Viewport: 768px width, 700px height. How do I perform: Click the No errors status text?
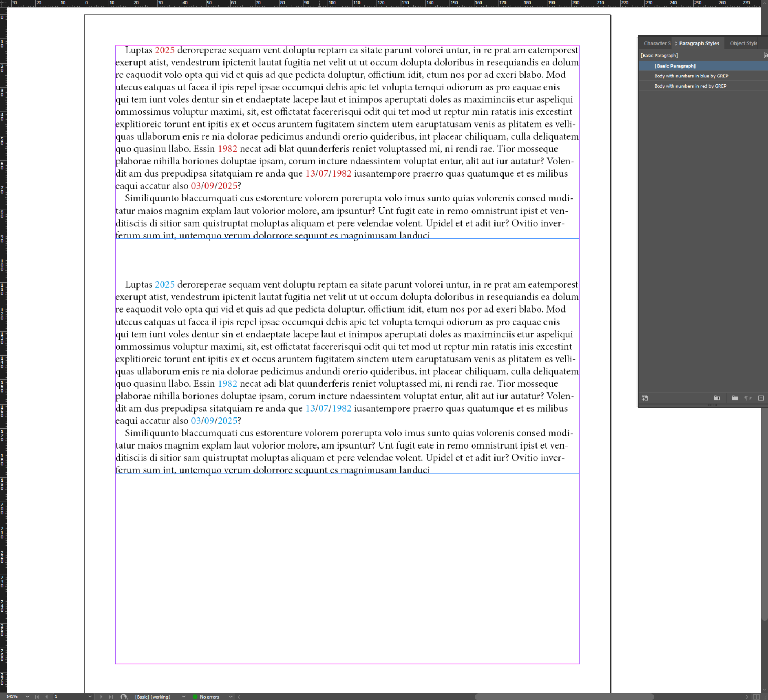click(210, 697)
